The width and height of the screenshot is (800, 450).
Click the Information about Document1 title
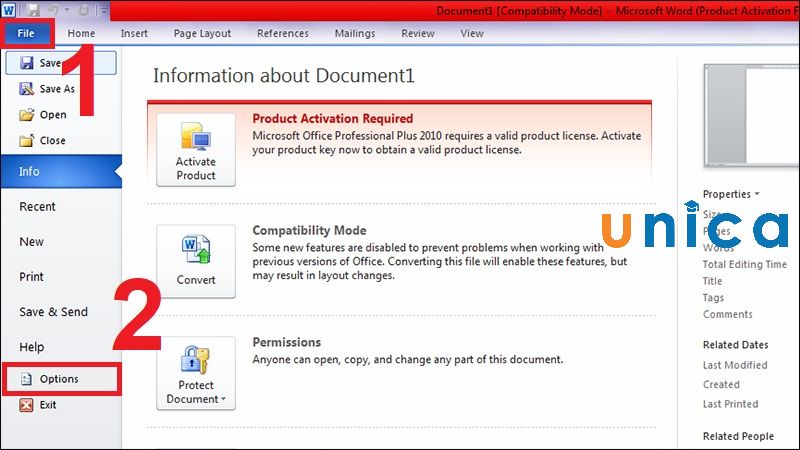284,76
